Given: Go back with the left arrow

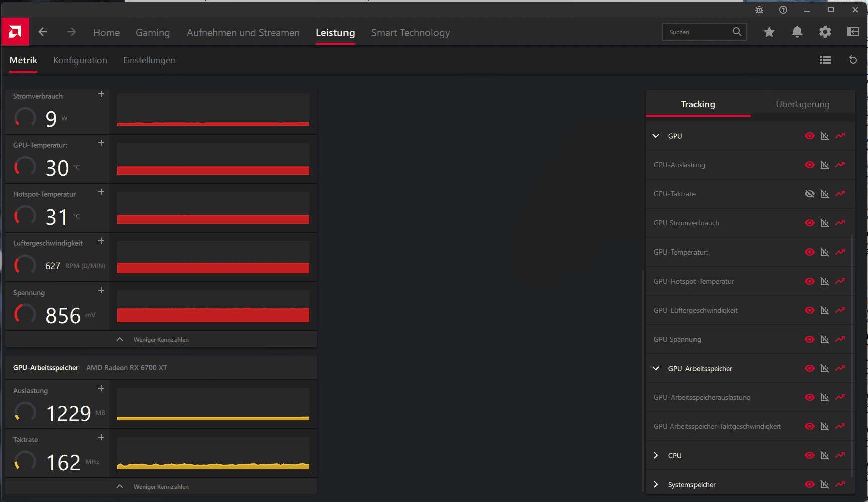Looking at the screenshot, I should 43,32.
